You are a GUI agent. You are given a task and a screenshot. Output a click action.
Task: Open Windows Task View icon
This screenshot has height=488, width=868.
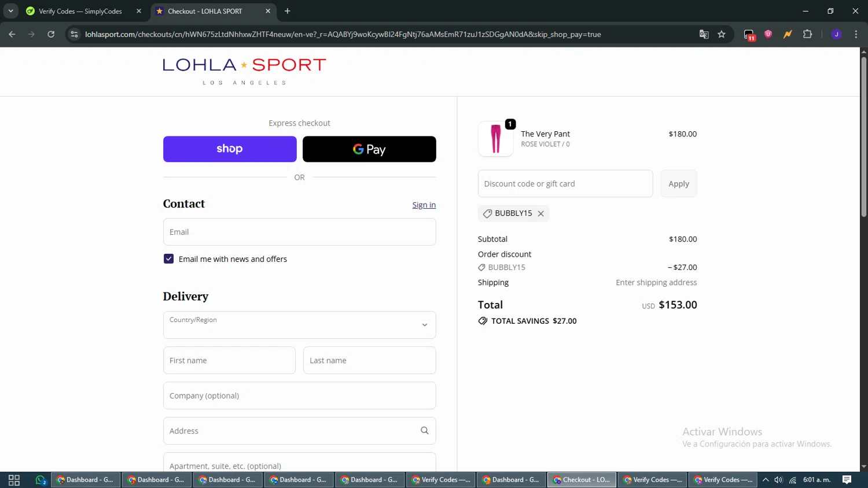click(14, 480)
